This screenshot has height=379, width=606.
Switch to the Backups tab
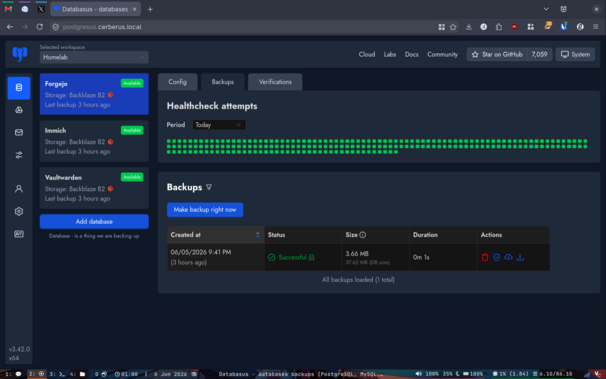[x=223, y=82]
